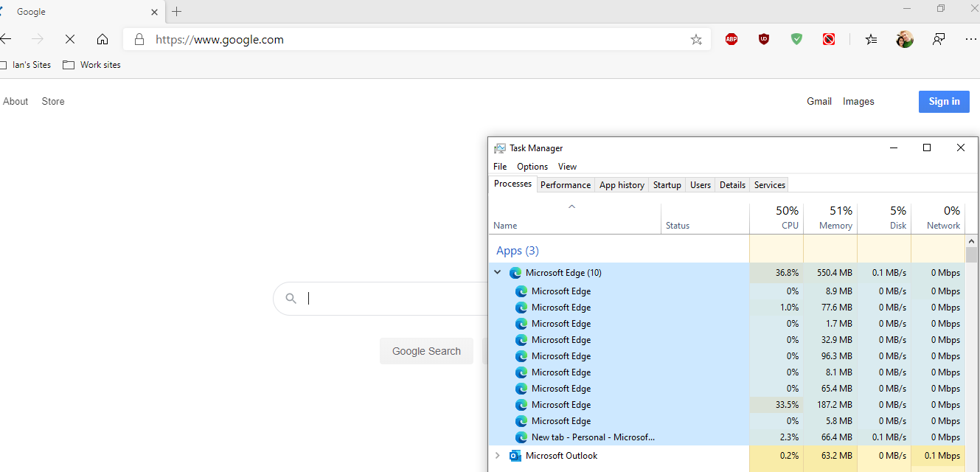Expand the Microsoft Outlook process group
Screen dimensions: 980x472
tap(498, 456)
